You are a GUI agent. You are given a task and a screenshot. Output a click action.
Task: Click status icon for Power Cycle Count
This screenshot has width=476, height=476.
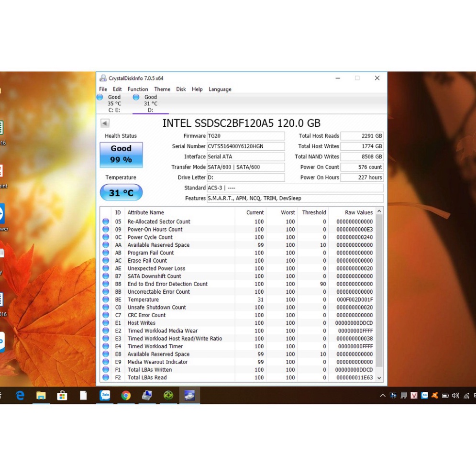(x=106, y=237)
